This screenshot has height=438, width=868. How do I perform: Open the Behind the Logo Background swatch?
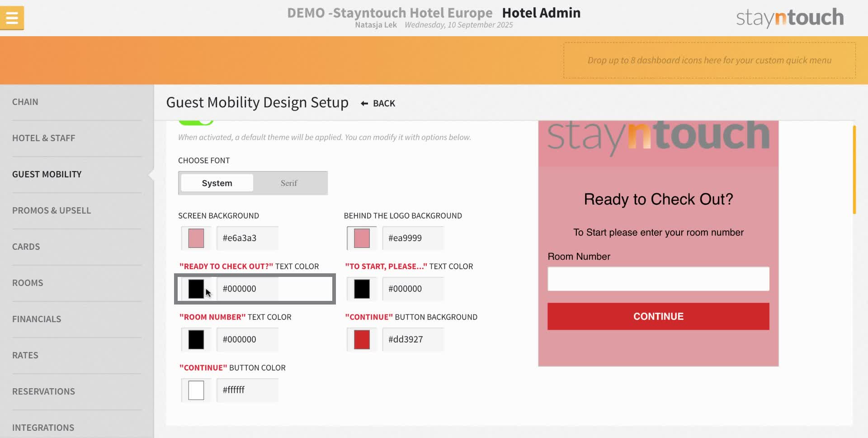point(362,238)
